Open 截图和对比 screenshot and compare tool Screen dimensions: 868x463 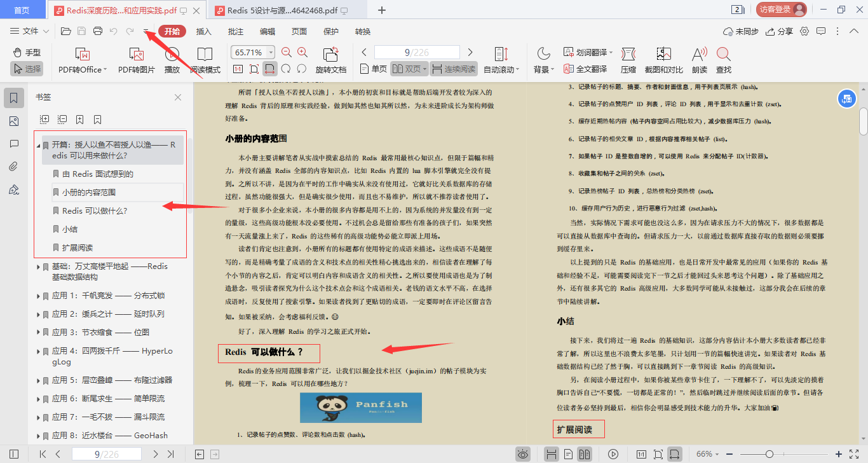pyautogui.click(x=664, y=61)
